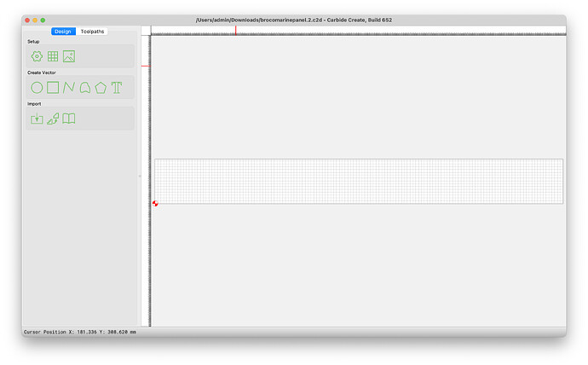Click the vertical ruler beside the canvas
588x365 pixels.
tap(146, 181)
